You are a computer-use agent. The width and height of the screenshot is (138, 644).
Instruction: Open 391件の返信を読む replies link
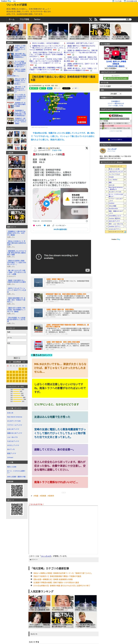[x=60, y=229]
